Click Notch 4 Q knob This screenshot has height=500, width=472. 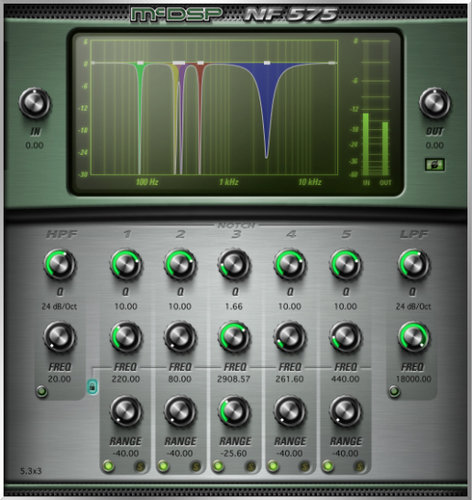pos(290,265)
